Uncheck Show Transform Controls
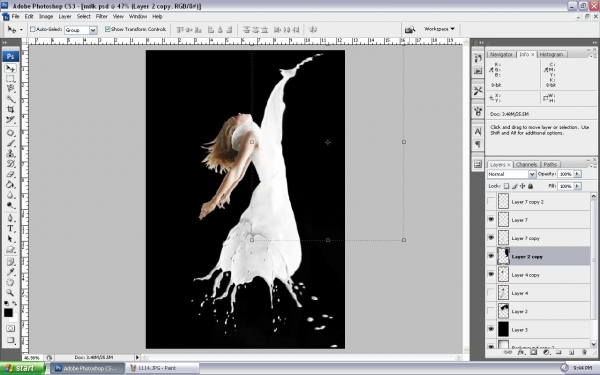The width and height of the screenshot is (600, 375). (x=108, y=29)
